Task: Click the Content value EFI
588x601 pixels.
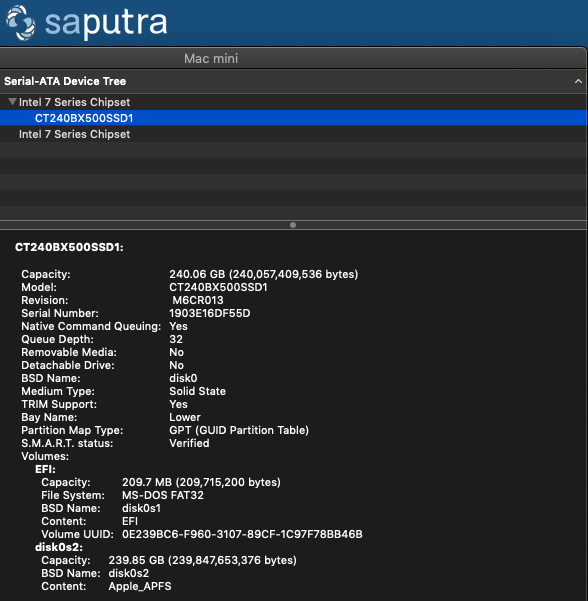Action: (x=130, y=521)
